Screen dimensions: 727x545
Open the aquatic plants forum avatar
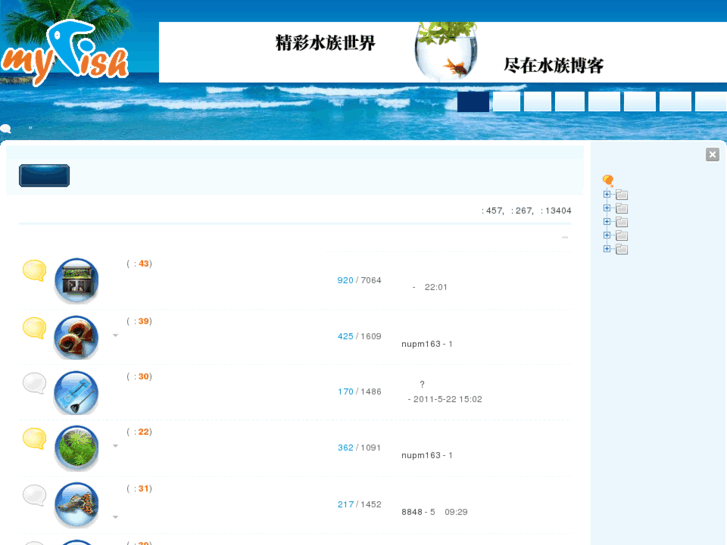click(77, 448)
